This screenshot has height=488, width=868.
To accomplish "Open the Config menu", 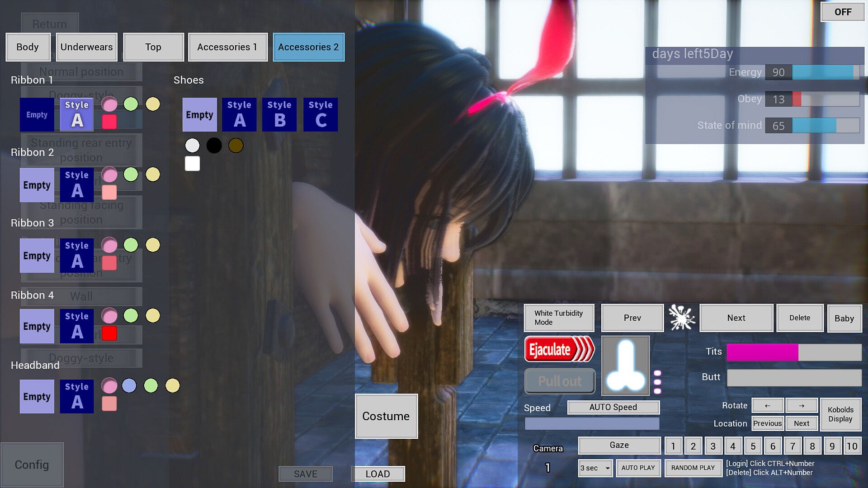I will coord(32,465).
